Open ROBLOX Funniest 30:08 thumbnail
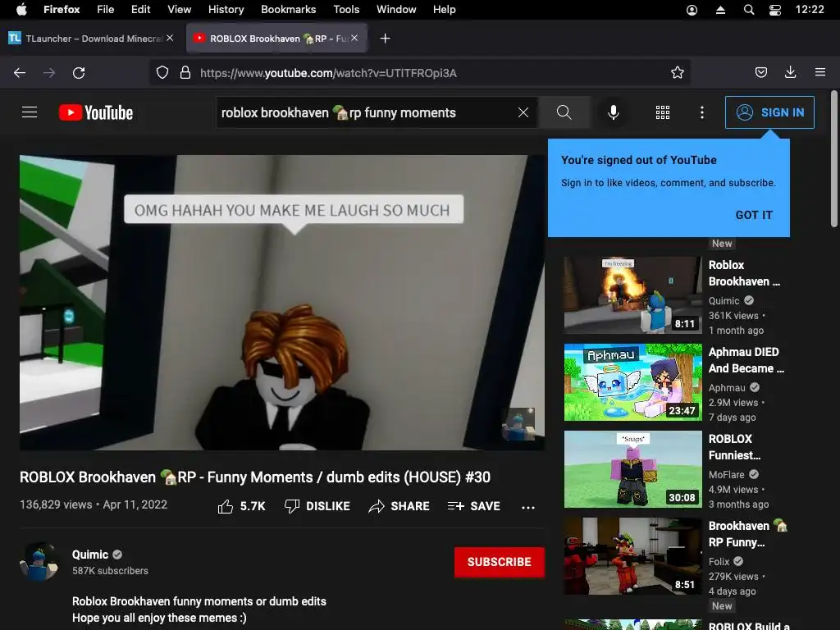840x630 pixels. [x=632, y=468]
